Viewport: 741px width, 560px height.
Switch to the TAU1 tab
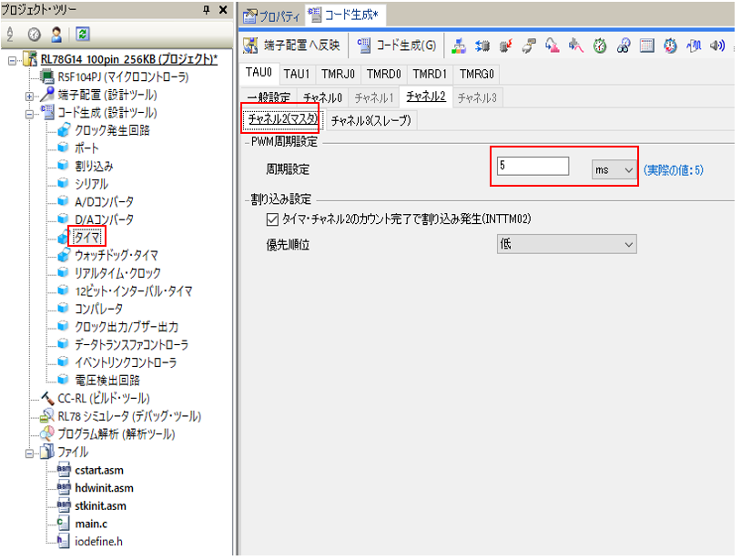(x=295, y=74)
